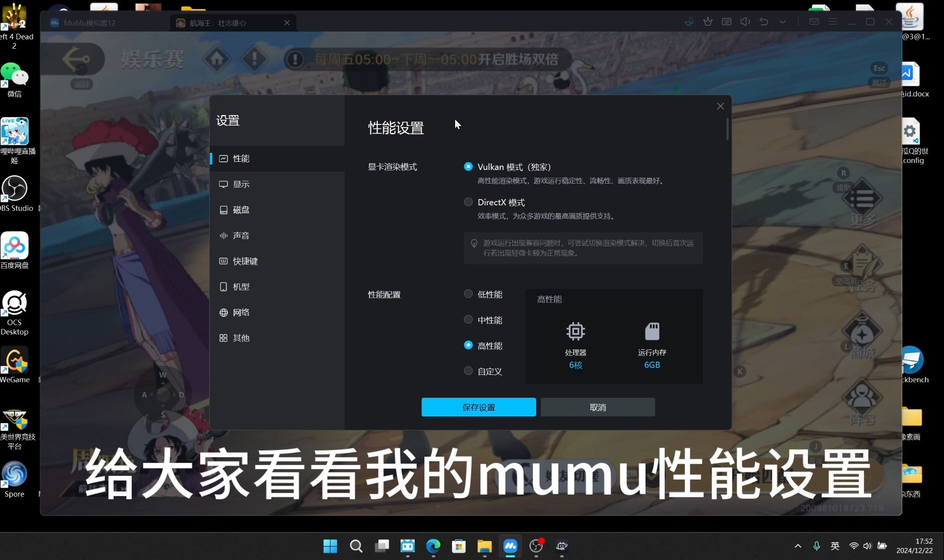Viewport: 944px width, 560px height.
Task: Click the settings dialog scrollbar
Action: 727,130
